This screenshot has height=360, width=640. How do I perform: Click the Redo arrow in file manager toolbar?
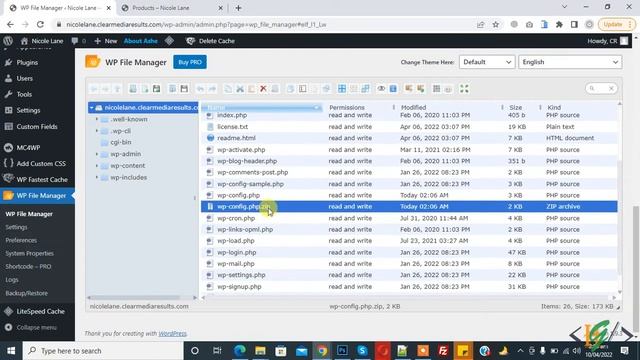(212, 89)
